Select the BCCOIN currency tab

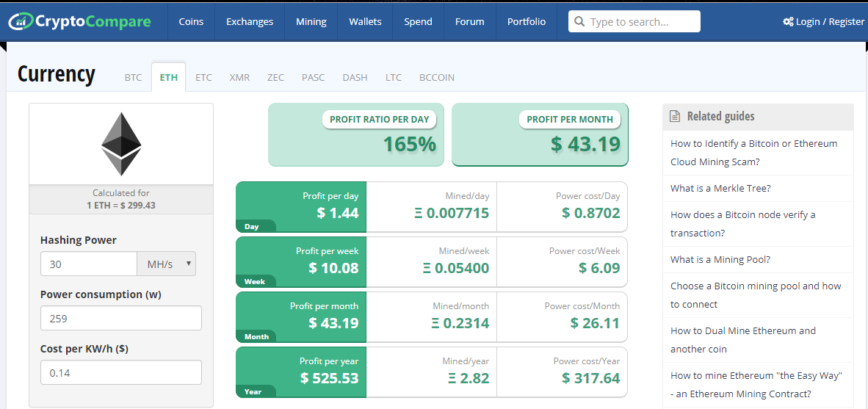click(436, 78)
